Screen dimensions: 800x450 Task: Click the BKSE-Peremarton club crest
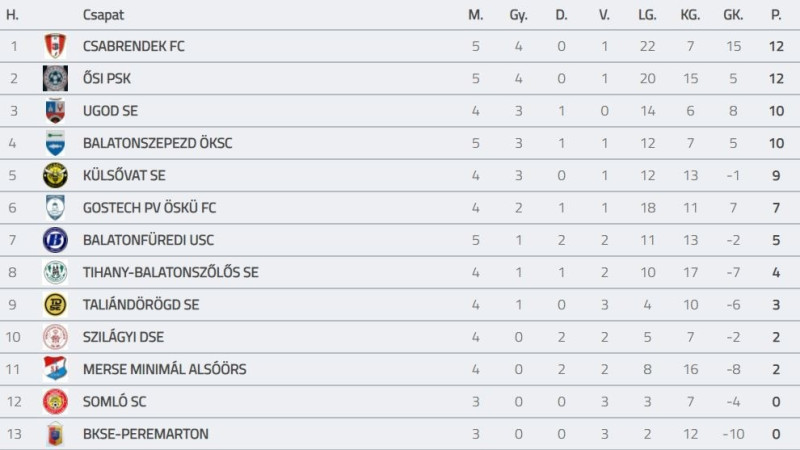54,434
